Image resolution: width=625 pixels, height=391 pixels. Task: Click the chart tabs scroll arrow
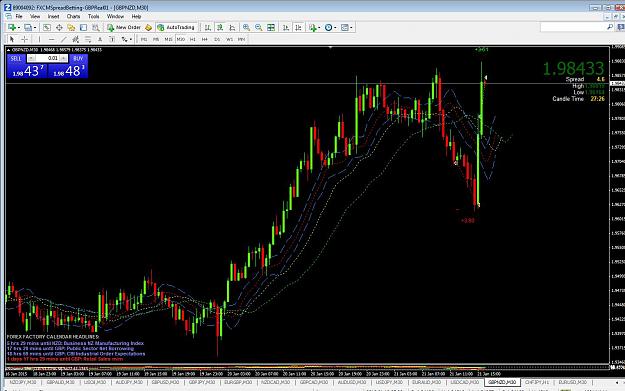click(617, 382)
